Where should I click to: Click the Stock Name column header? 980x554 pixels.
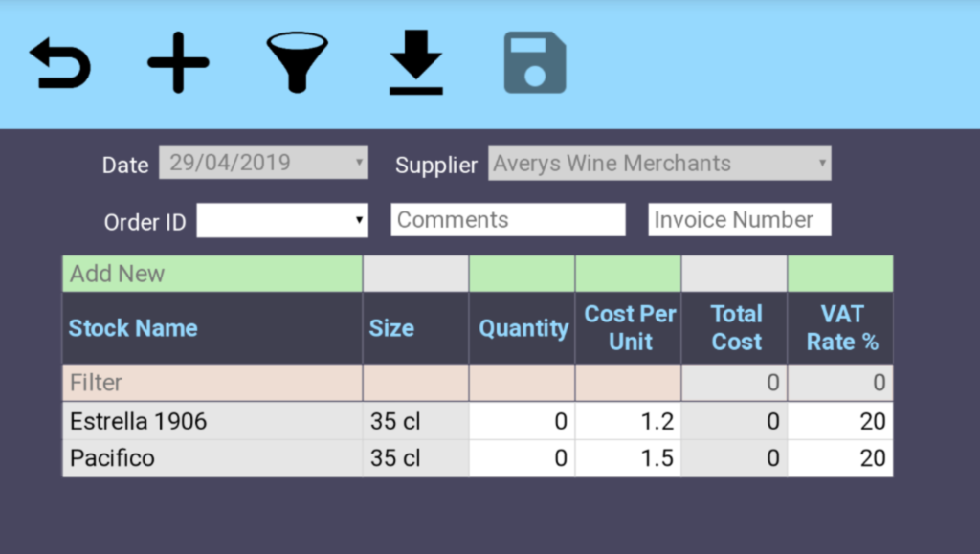point(133,328)
